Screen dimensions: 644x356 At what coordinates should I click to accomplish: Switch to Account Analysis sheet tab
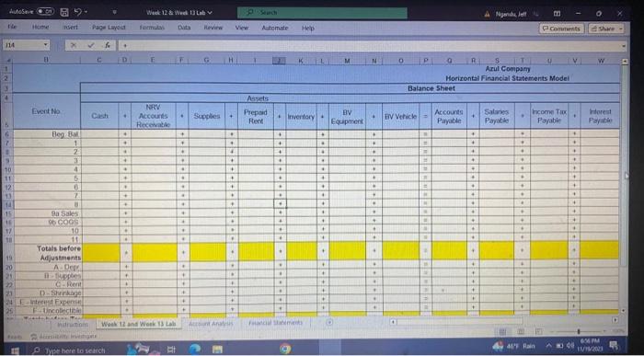pos(211,324)
